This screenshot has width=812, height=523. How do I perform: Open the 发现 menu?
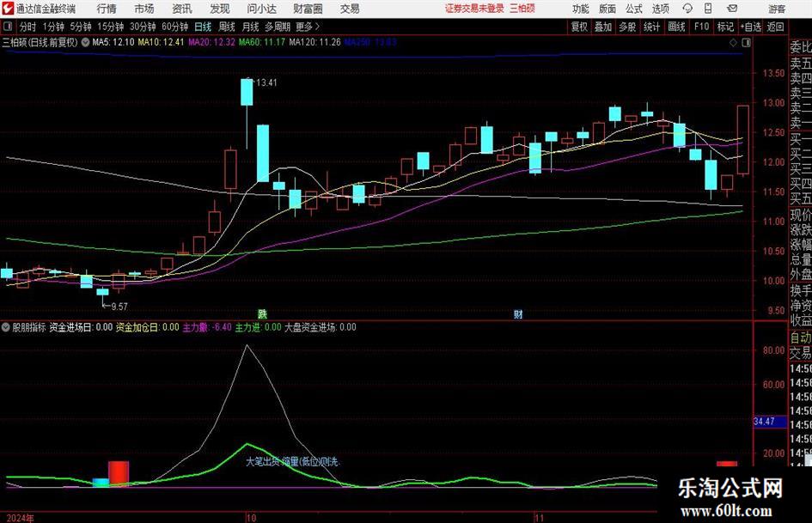pyautogui.click(x=220, y=9)
